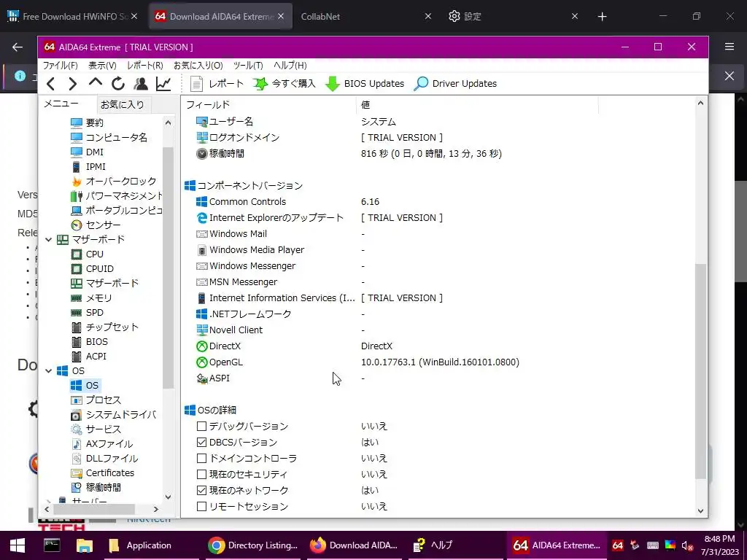747x560 pixels.
Task: Switch to the HWiNFO browser tab
Action: click(x=72, y=16)
